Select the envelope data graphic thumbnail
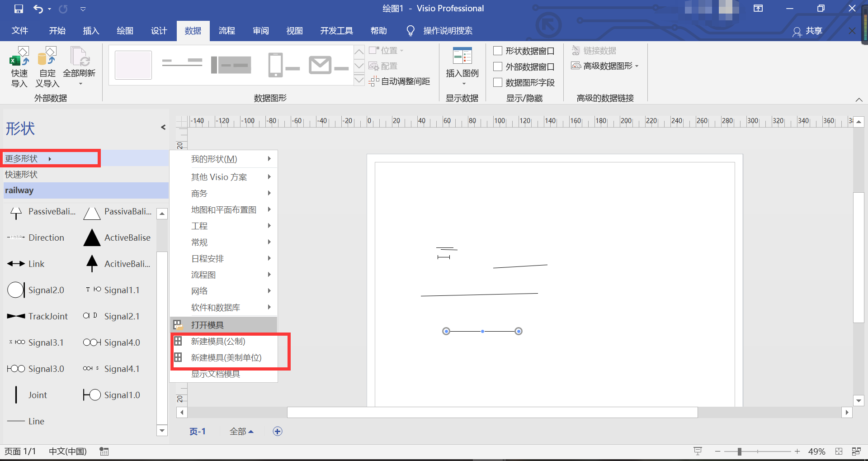 (329, 66)
